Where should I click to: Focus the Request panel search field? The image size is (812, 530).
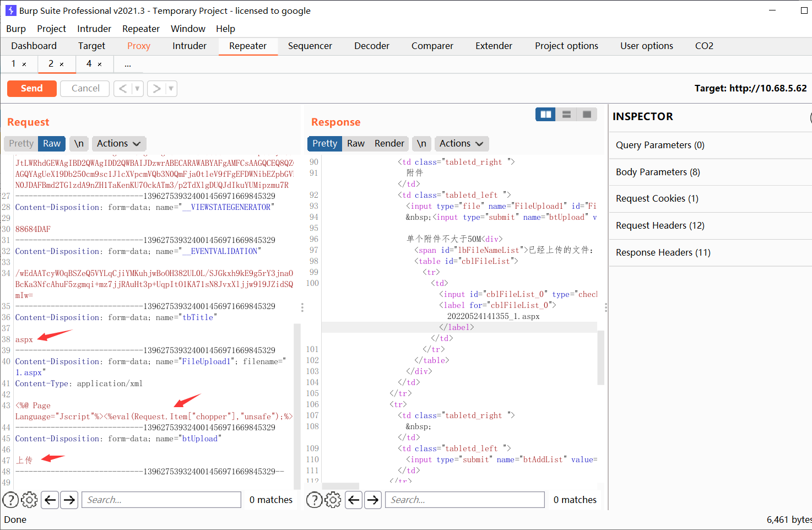(x=161, y=500)
